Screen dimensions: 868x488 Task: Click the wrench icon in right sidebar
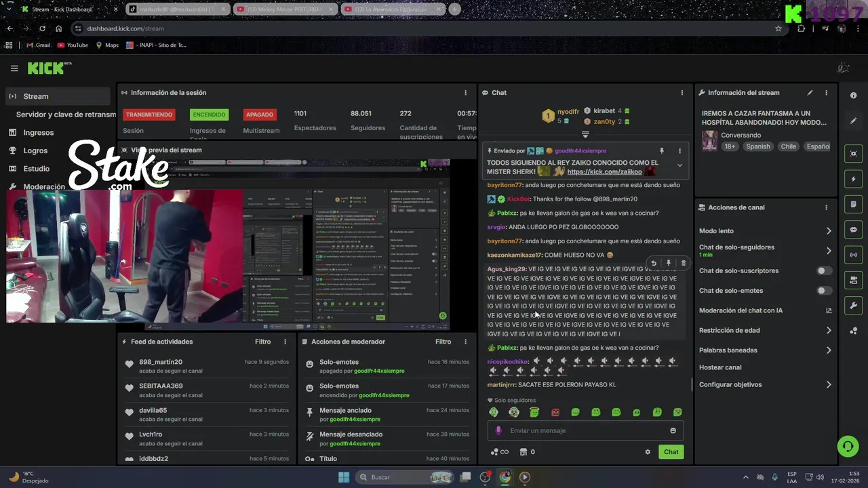click(853, 306)
